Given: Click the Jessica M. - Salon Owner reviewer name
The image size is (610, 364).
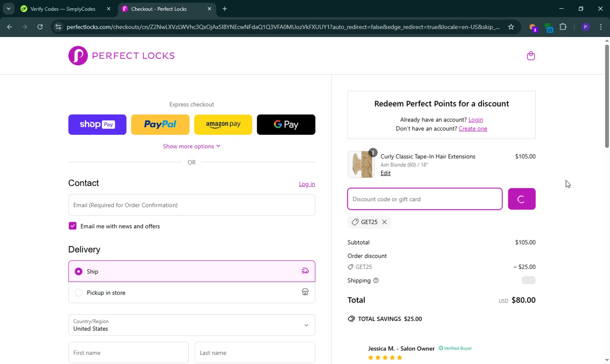Looking at the screenshot, I should [401, 349].
